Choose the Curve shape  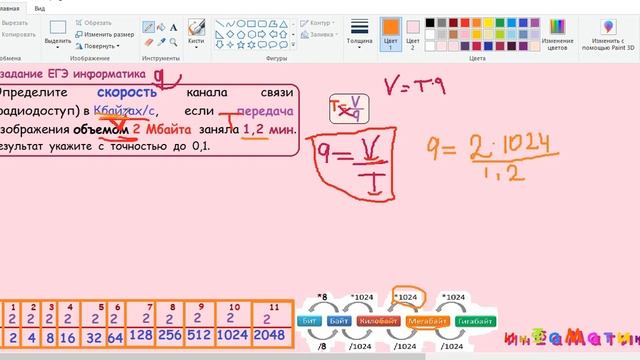[231, 24]
